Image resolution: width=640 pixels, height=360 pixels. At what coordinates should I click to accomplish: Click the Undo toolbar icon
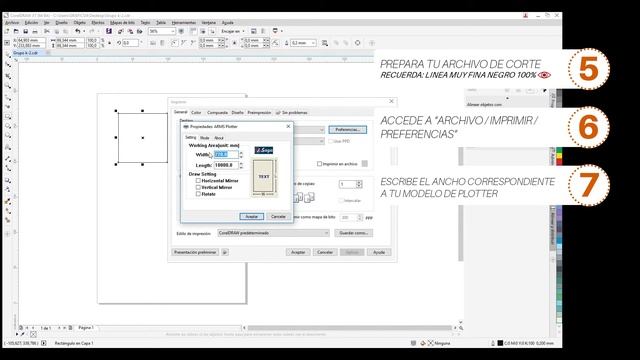click(78, 31)
